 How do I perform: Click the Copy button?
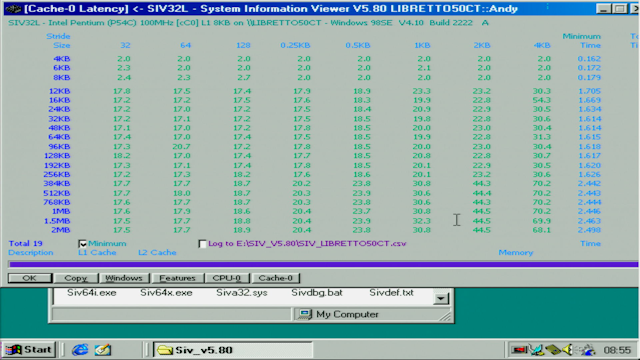[76, 278]
